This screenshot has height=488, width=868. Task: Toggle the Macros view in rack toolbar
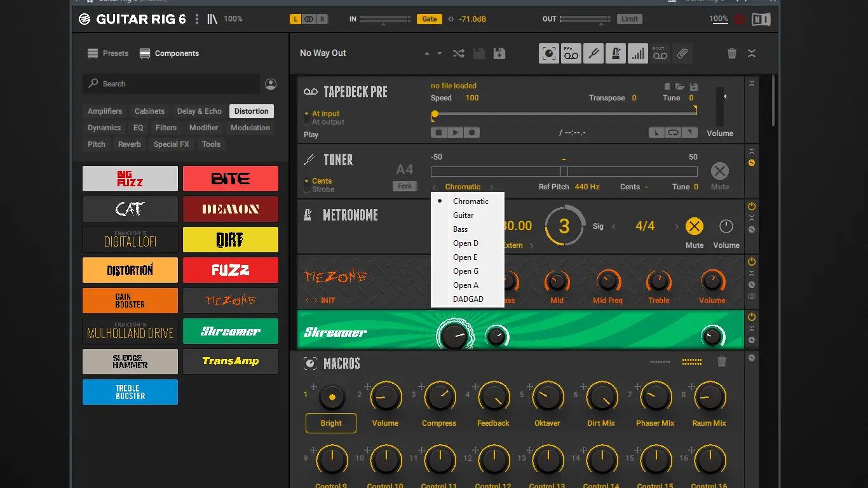548,53
